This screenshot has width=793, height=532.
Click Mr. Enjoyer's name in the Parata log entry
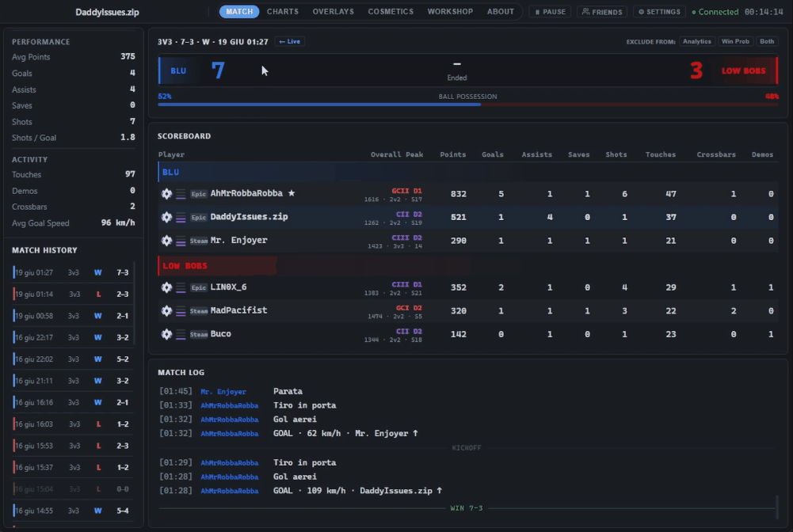pyautogui.click(x=223, y=392)
